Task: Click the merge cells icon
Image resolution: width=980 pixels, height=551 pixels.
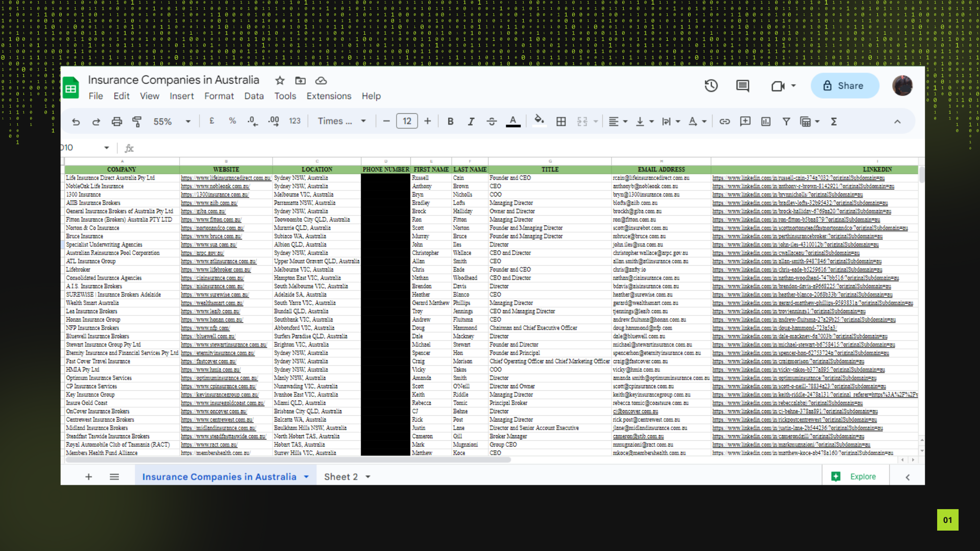Action: pos(582,121)
